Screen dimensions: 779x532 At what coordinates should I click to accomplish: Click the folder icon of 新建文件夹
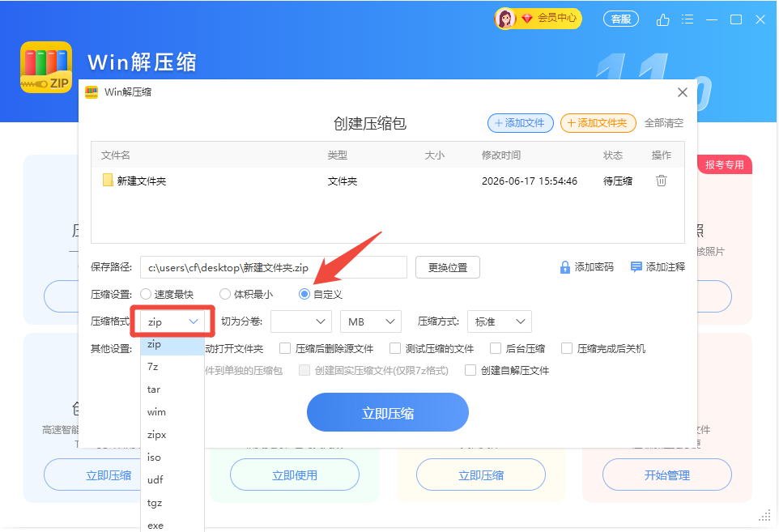108,180
